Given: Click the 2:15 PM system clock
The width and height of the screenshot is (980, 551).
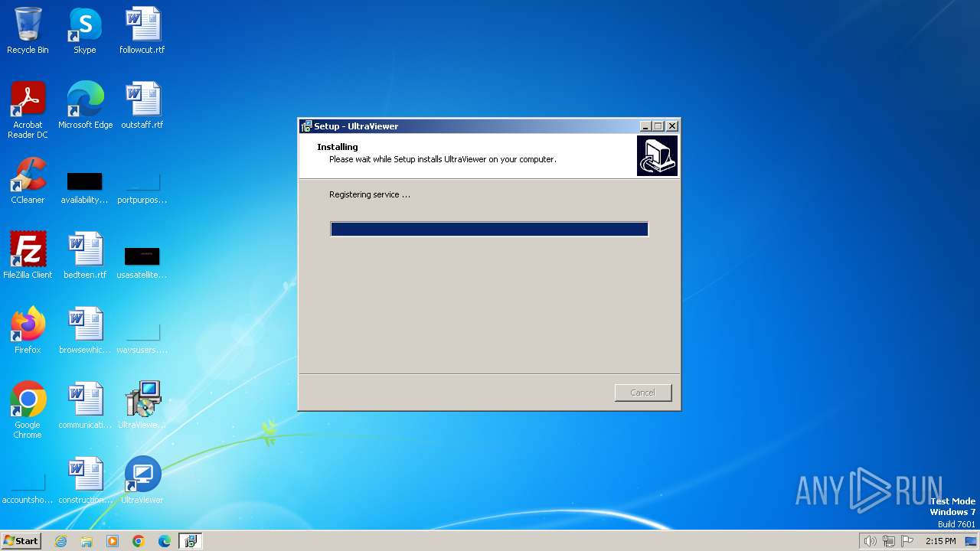Looking at the screenshot, I should click(940, 541).
